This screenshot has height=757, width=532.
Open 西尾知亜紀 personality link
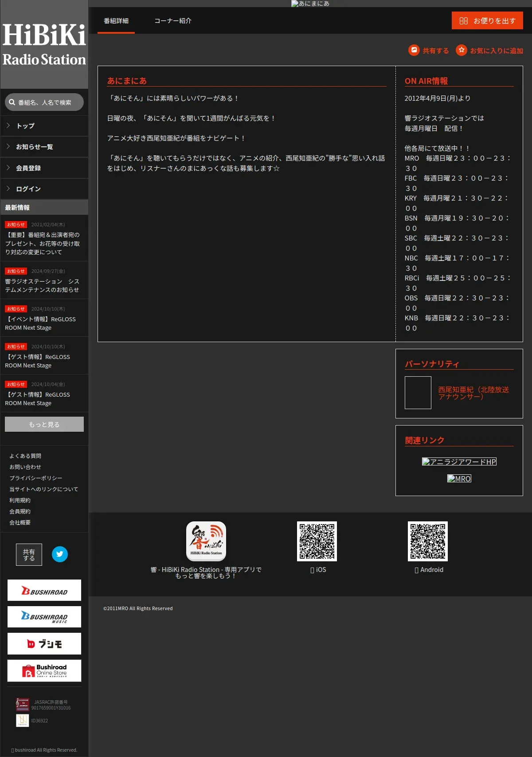click(473, 393)
